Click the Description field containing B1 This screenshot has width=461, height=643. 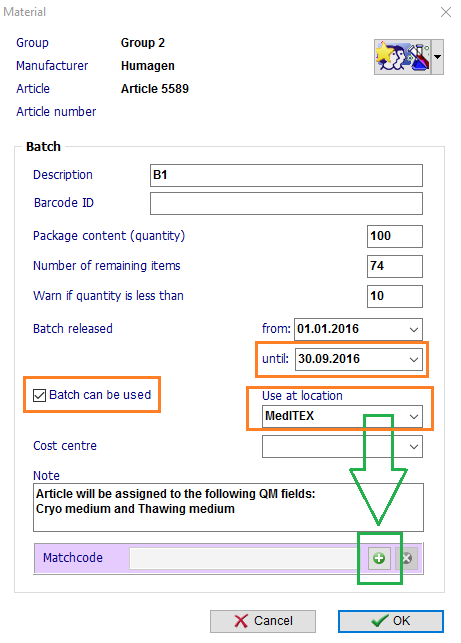pos(286,176)
